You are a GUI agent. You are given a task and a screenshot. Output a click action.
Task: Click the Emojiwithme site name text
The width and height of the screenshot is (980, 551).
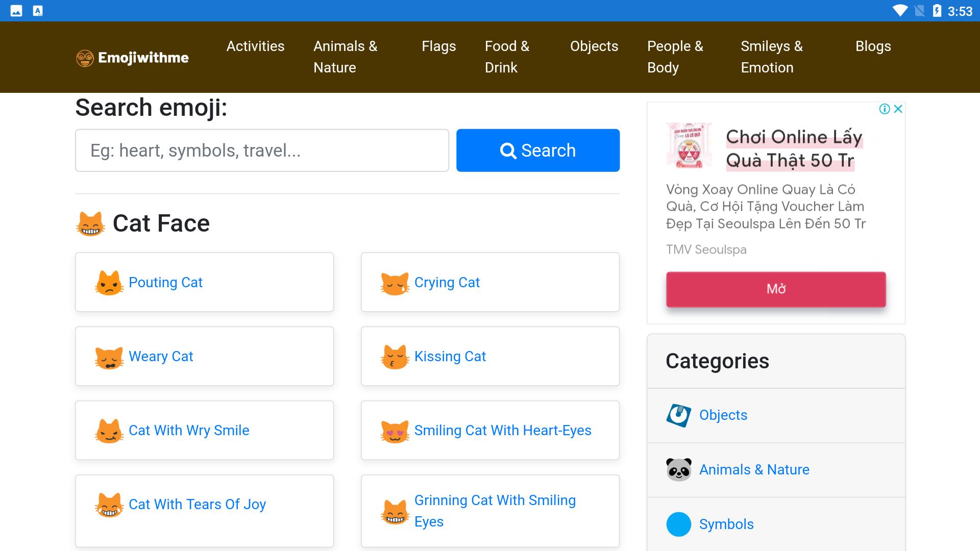[x=143, y=58]
